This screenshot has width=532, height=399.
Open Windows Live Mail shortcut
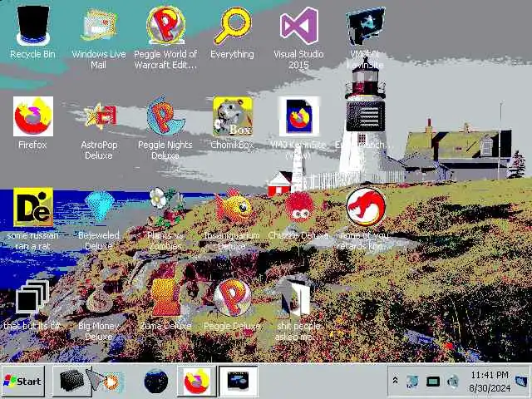pos(99,25)
